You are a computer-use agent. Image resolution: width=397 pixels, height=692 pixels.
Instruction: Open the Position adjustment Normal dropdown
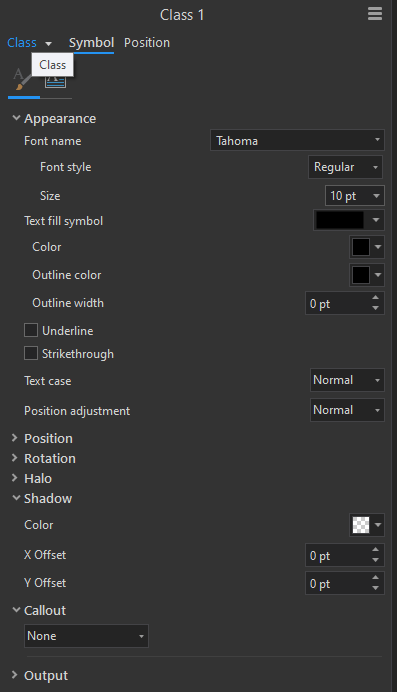tap(347, 410)
